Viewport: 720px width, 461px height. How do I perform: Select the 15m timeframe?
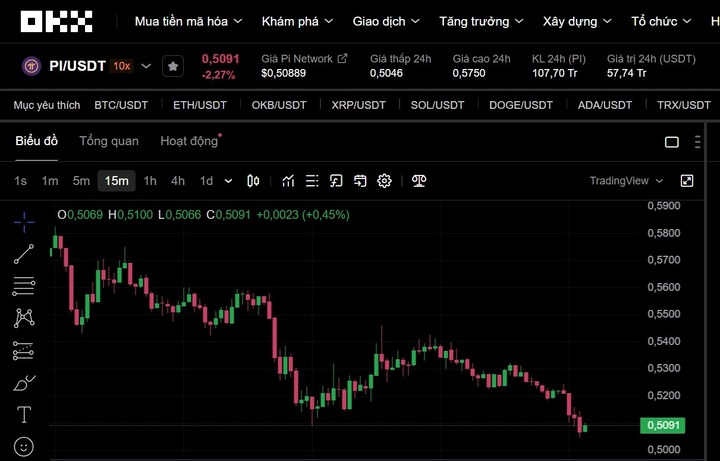(116, 181)
